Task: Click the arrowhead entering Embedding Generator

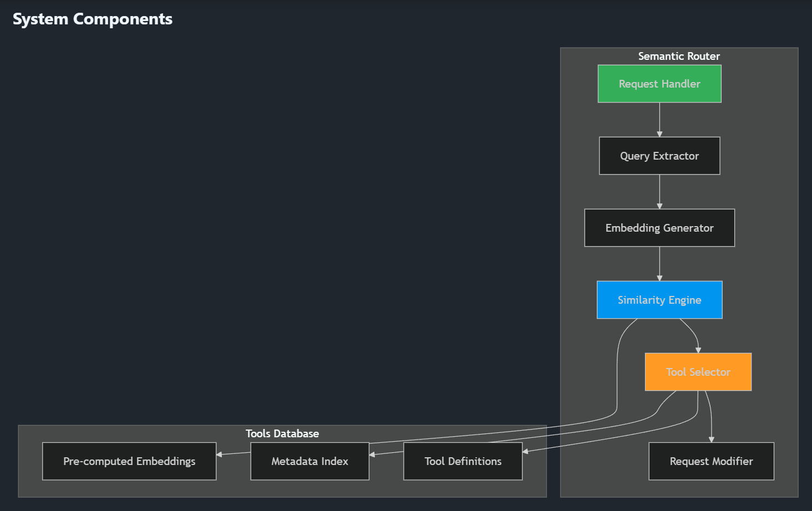Action: [659, 206]
